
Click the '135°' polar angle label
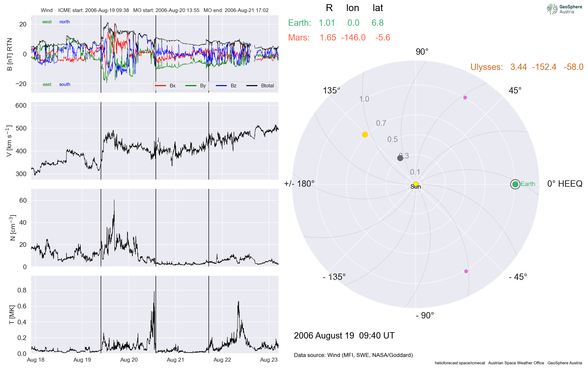331,91
